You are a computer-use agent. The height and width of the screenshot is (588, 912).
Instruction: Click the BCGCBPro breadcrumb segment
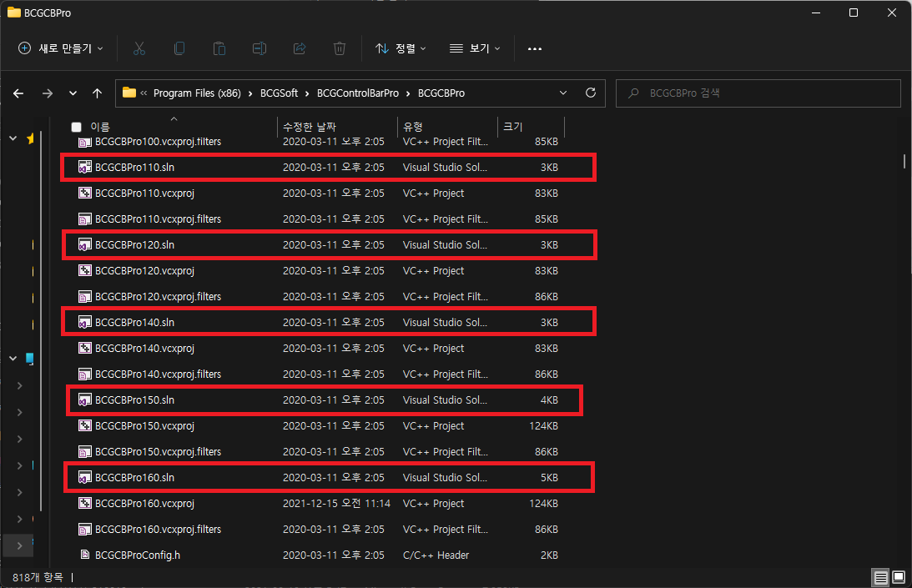(x=441, y=93)
